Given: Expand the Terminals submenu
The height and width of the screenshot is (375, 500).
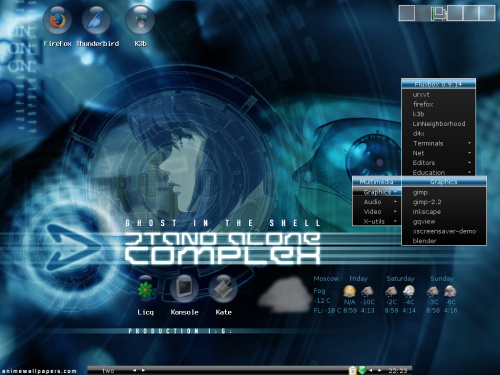Looking at the screenshot, I should pyautogui.click(x=438, y=143).
